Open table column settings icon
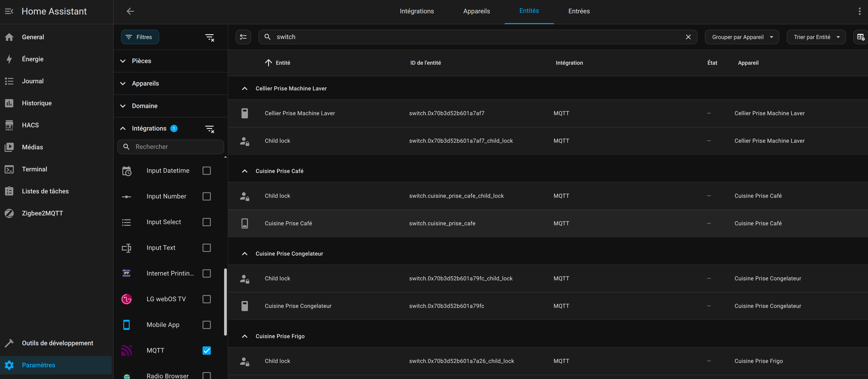This screenshot has height=379, width=868. pyautogui.click(x=861, y=37)
